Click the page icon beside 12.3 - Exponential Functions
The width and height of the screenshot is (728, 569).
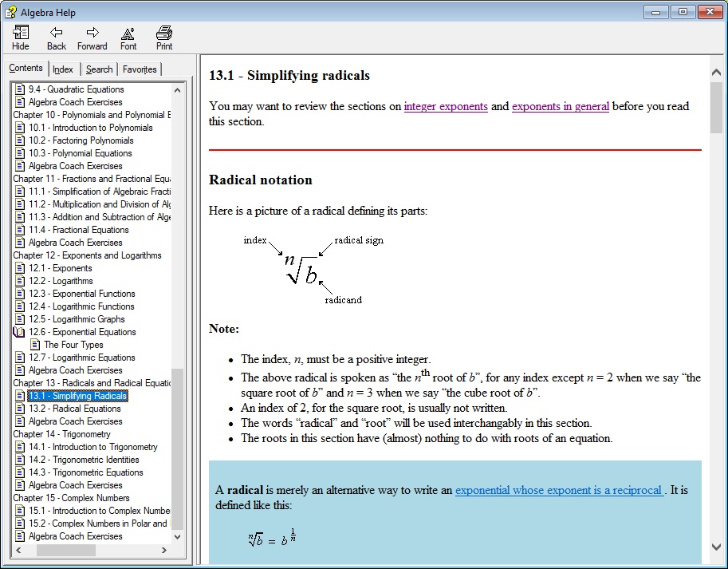pyautogui.click(x=20, y=293)
